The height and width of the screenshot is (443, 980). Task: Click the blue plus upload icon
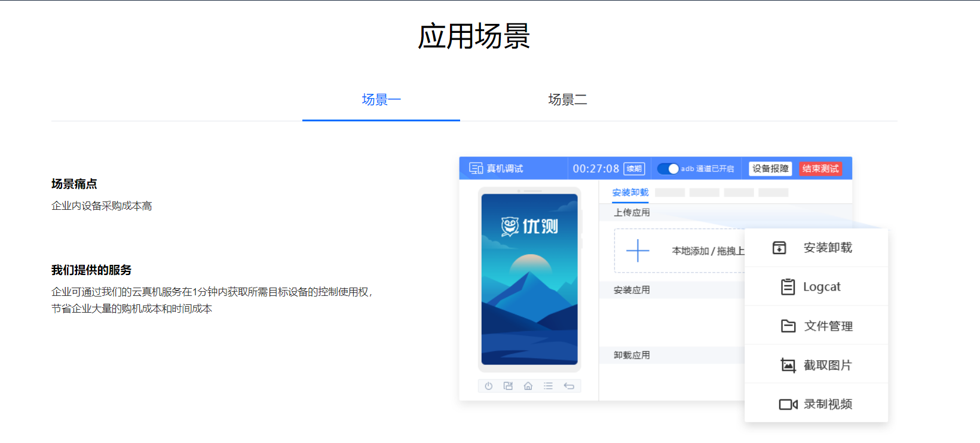[638, 250]
